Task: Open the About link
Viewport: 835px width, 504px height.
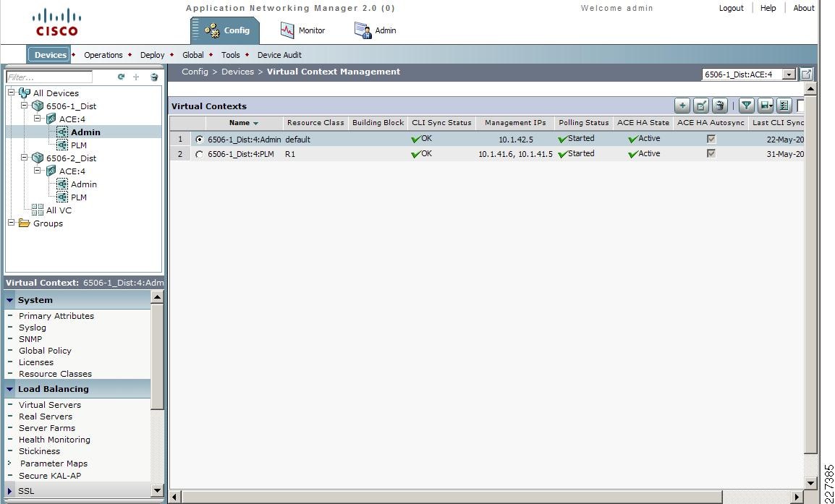Action: coord(804,8)
